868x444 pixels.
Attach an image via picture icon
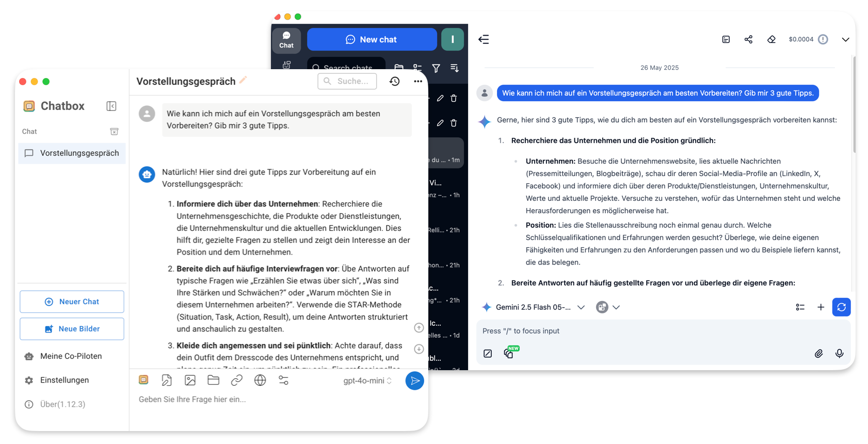[190, 380]
